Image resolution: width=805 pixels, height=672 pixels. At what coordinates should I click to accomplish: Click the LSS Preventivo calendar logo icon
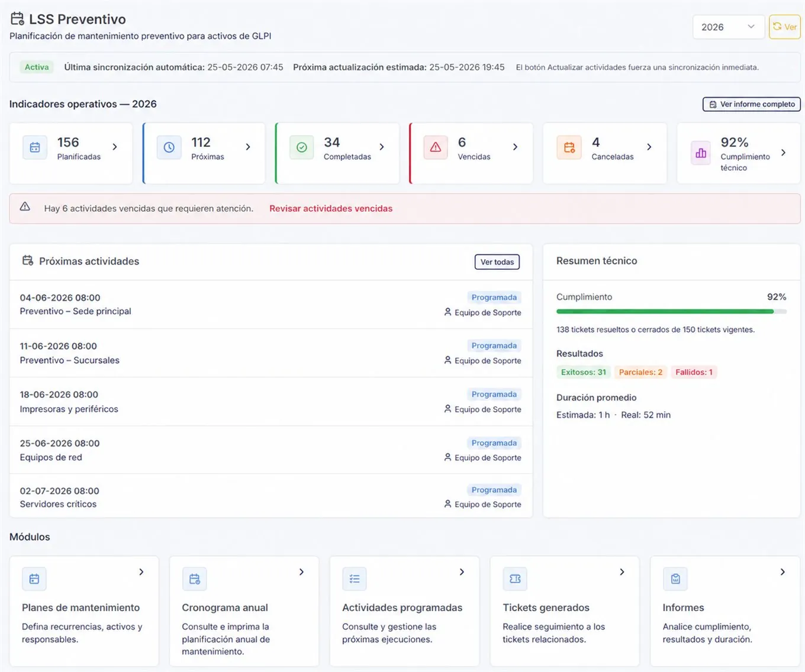coord(17,19)
